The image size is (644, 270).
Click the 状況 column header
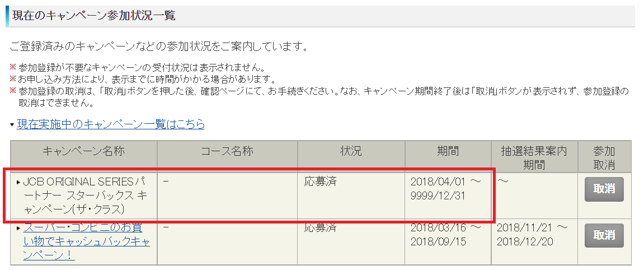pos(351,151)
